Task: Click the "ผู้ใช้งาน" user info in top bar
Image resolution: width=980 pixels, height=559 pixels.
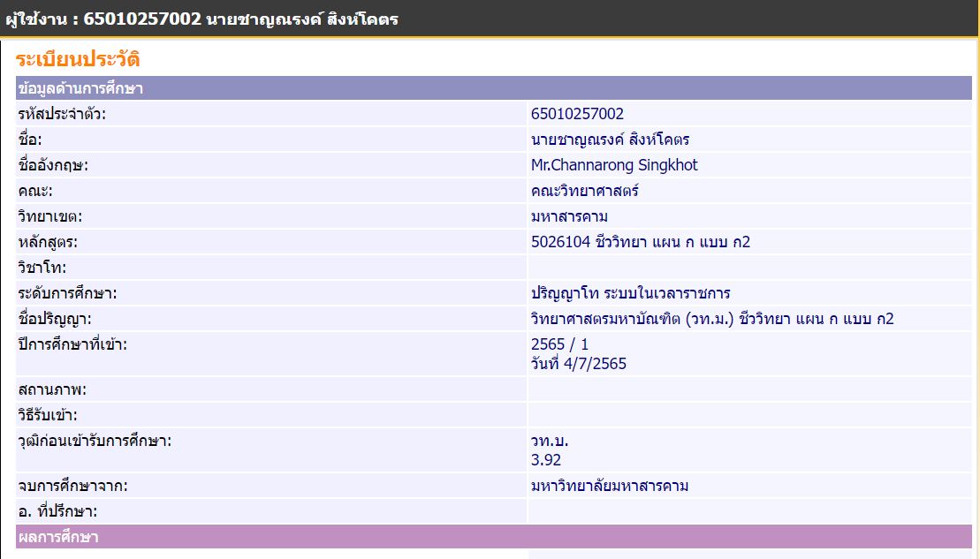Action: pyautogui.click(x=201, y=19)
